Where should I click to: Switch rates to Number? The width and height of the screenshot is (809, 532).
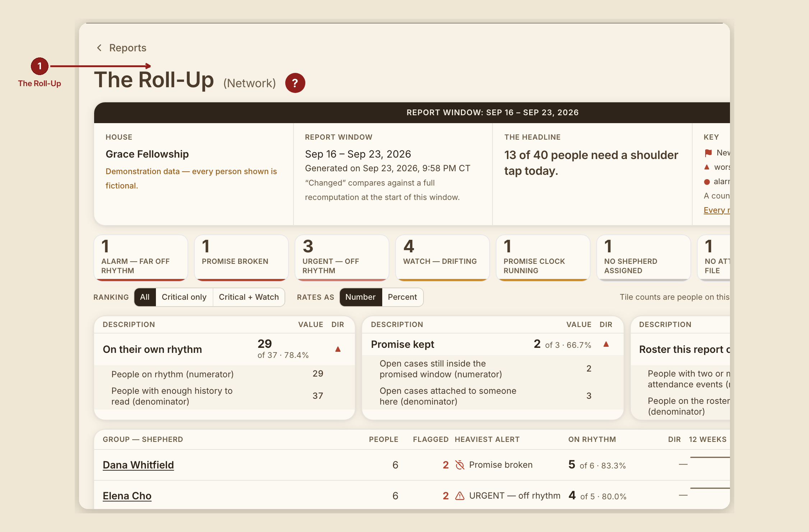pyautogui.click(x=360, y=297)
